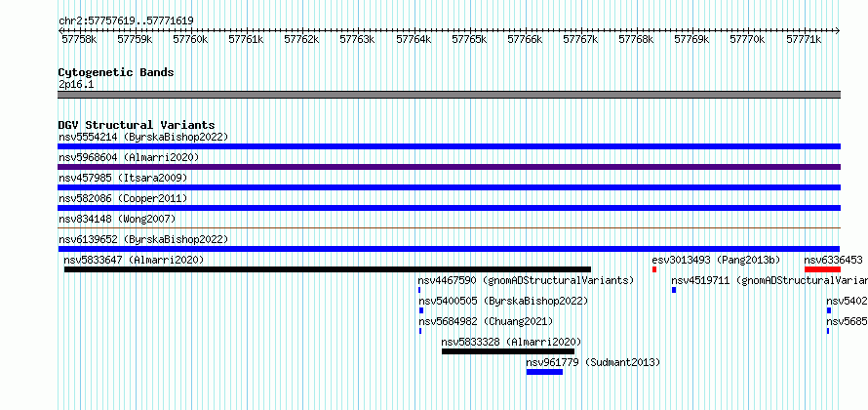Click the 57767k ruler tick label
The height and width of the screenshot is (410, 868).
(580, 39)
